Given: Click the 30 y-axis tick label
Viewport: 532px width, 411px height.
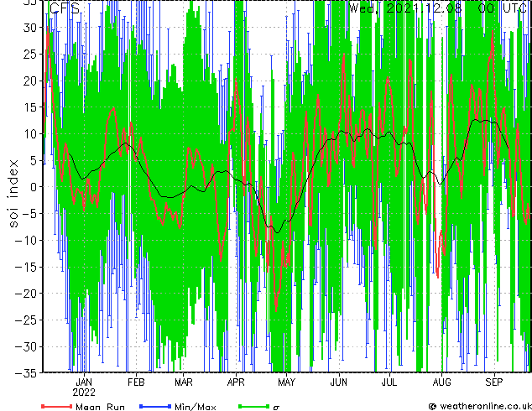Looking at the screenshot, I should tap(29, 28).
